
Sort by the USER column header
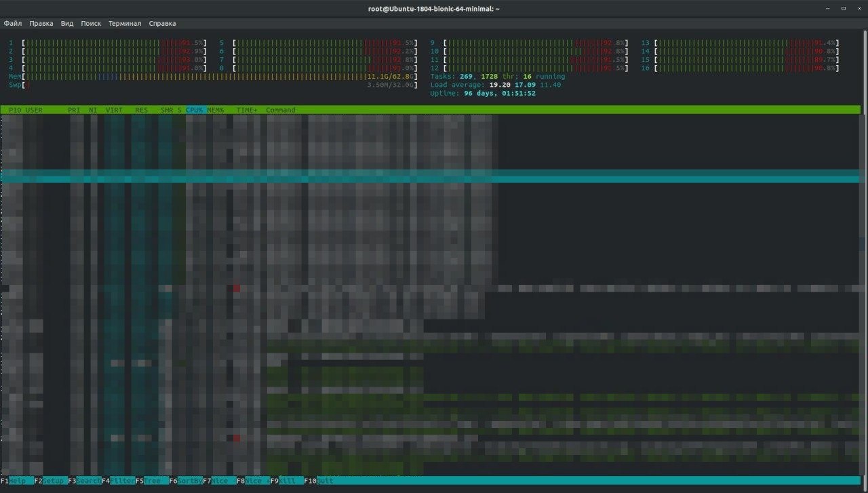[x=34, y=110]
